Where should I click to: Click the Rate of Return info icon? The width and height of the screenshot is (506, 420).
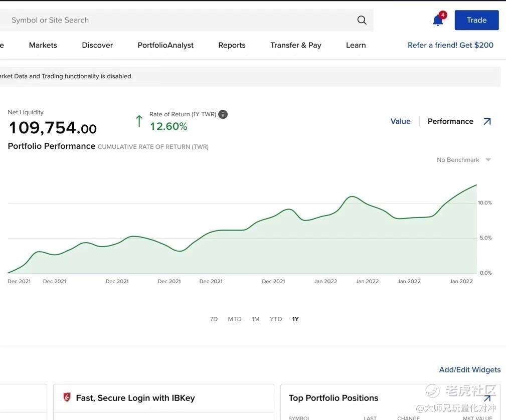tap(223, 114)
